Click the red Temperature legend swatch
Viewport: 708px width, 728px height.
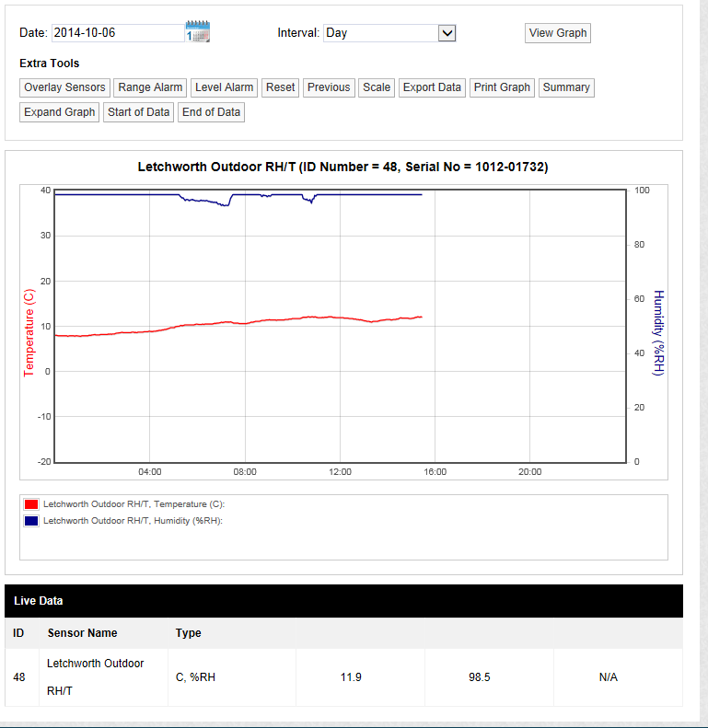[31, 504]
